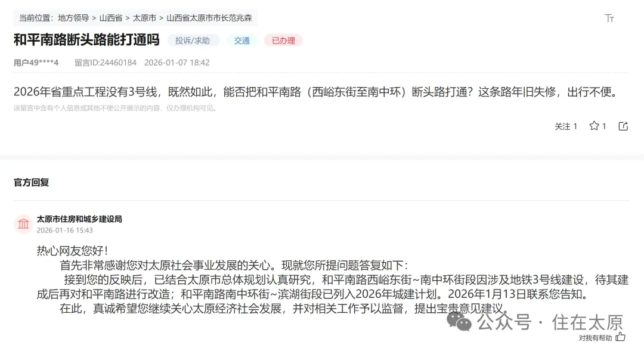644x348 pixels.
Task: Select the 交通 category tag
Action: coord(242,41)
